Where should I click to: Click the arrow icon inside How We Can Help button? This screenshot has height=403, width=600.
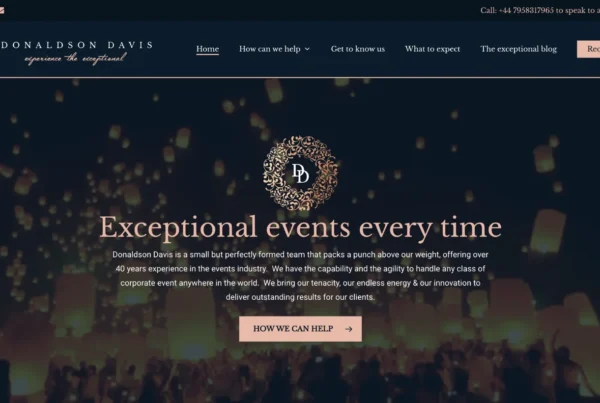pos(348,329)
